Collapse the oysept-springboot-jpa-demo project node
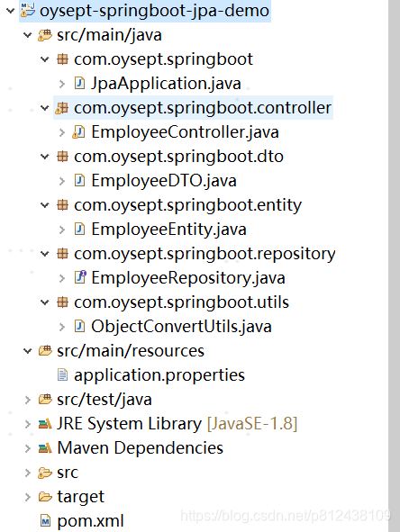 (x=11, y=11)
